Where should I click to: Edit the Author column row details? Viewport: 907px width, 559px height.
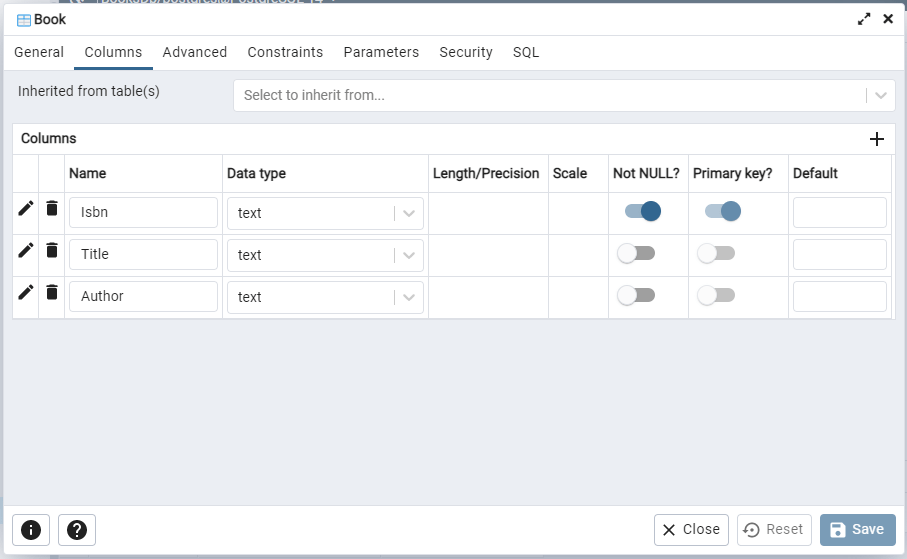click(x=26, y=293)
